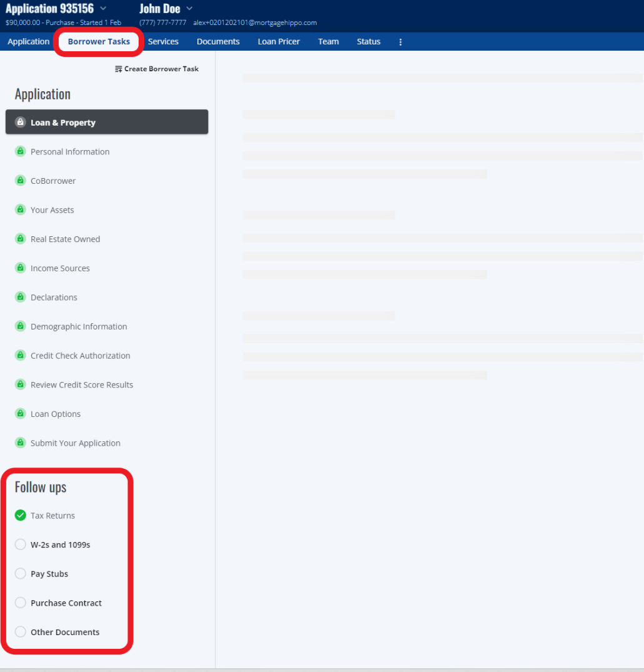The height and width of the screenshot is (672, 644).
Task: Select the Loan & Property task
Action: coord(107,122)
